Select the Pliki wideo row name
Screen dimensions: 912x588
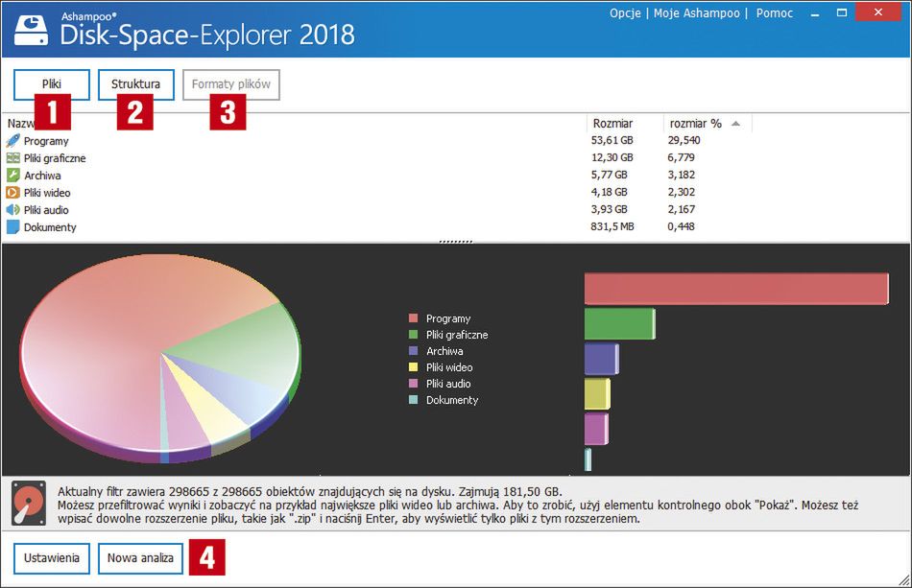tap(47, 193)
